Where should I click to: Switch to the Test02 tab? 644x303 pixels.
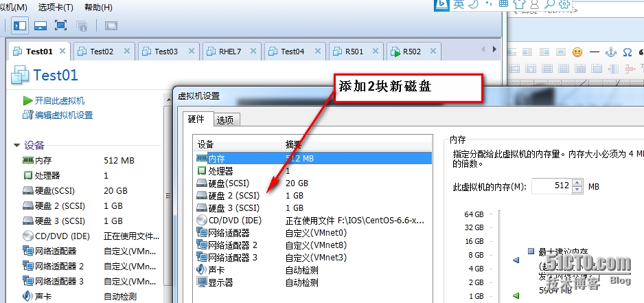(104, 52)
